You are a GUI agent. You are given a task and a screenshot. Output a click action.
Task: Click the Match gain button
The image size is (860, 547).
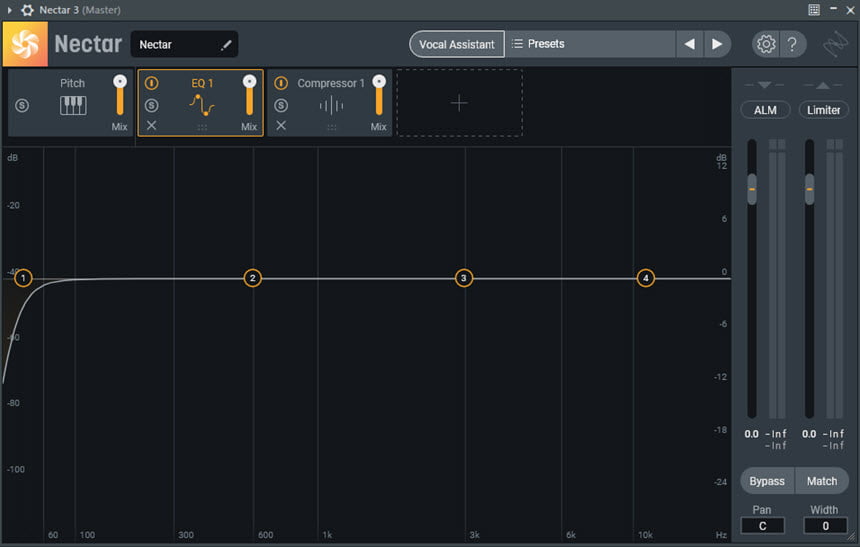(822, 481)
